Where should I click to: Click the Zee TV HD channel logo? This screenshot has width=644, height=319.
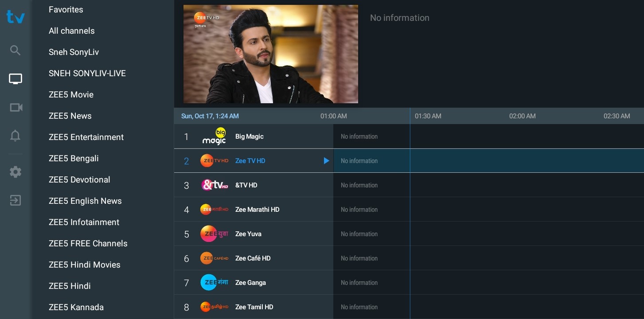[215, 161]
